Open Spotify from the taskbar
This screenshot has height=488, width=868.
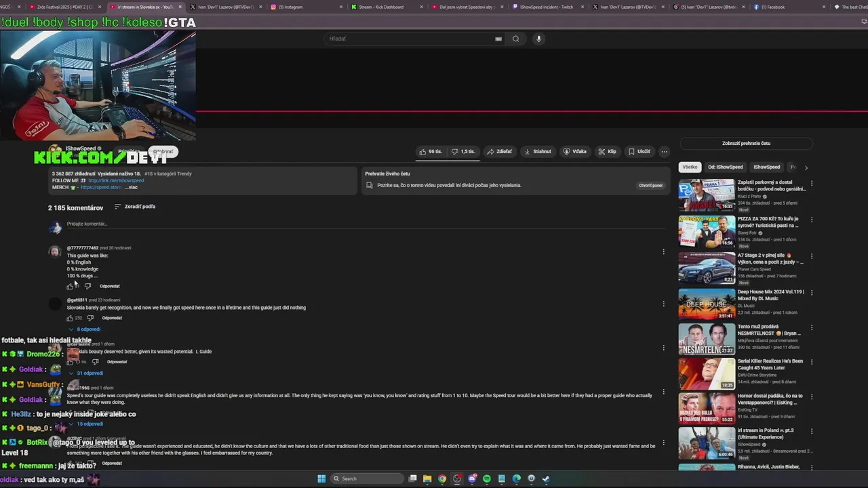click(487, 479)
